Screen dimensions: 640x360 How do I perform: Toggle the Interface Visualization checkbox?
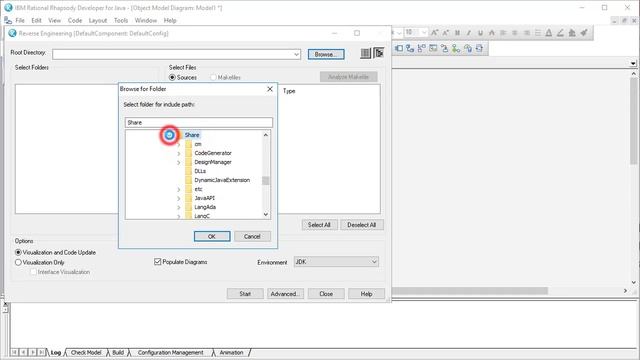[x=33, y=272]
